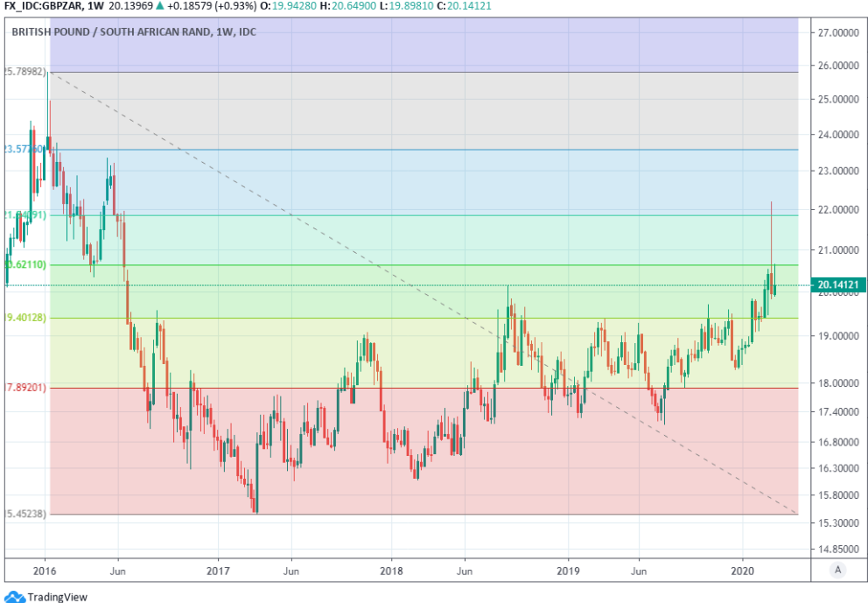Click the 27.00000 price axis label
The width and height of the screenshot is (868, 603).
[x=838, y=33]
